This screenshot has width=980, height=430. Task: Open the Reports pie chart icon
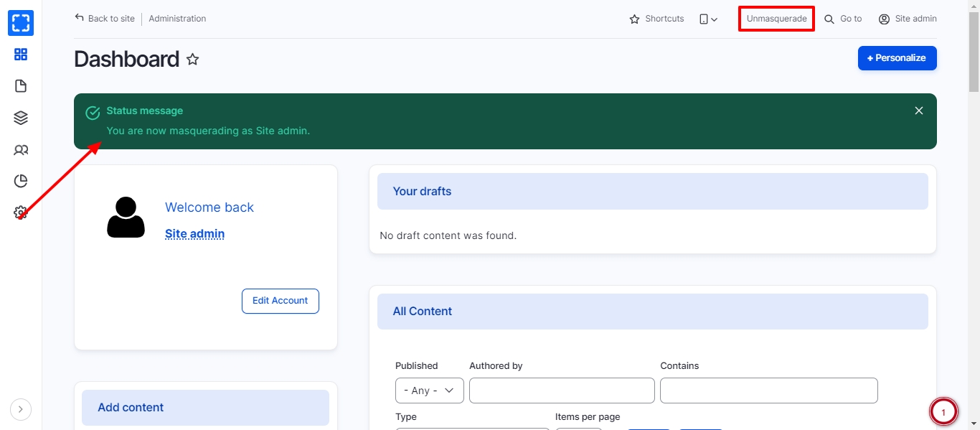21,181
